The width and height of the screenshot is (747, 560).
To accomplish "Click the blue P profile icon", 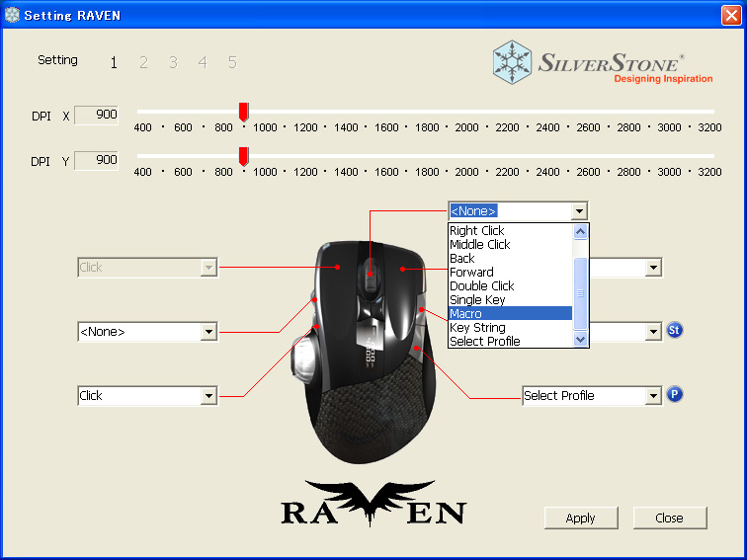I will click(x=674, y=394).
